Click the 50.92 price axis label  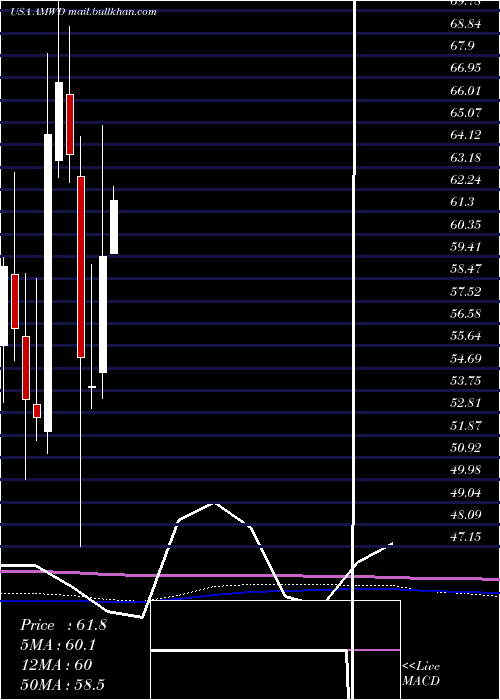[466, 447]
